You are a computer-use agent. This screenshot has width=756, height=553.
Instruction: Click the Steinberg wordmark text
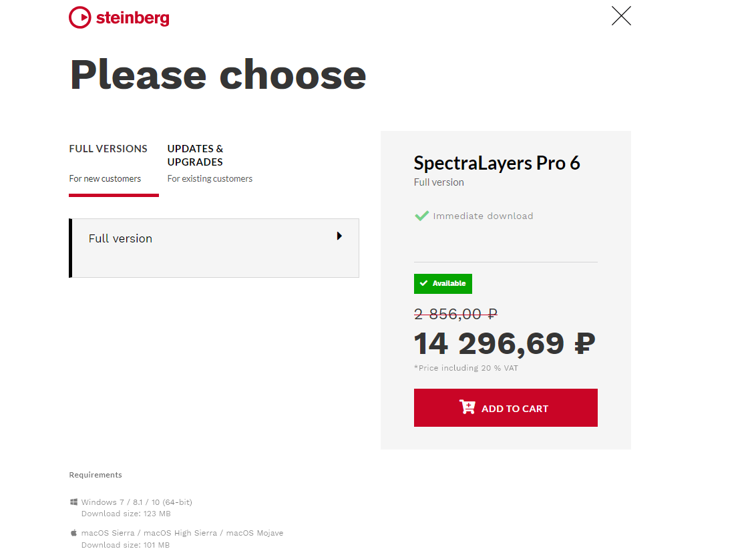pyautogui.click(x=132, y=18)
